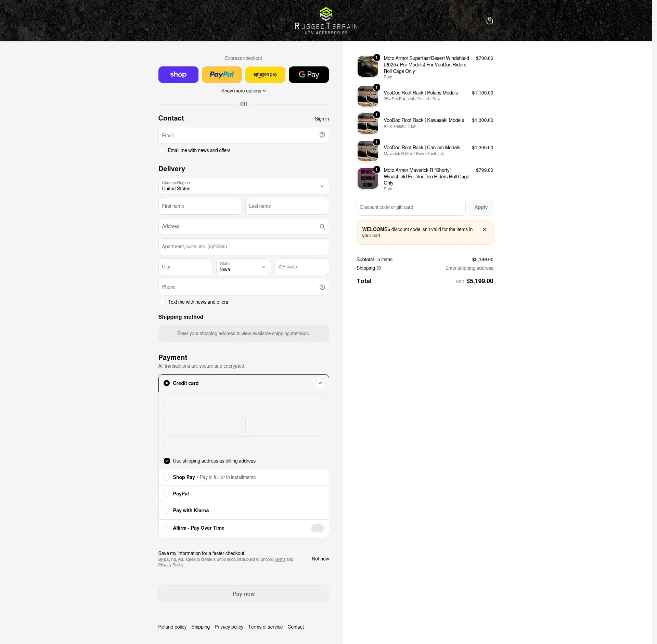Click the Subtotal 5 items label

point(374,260)
